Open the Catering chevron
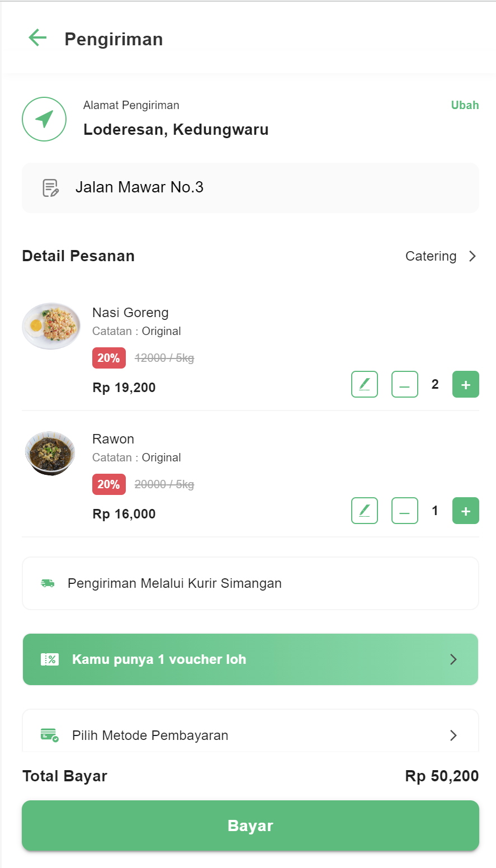 coord(473,256)
